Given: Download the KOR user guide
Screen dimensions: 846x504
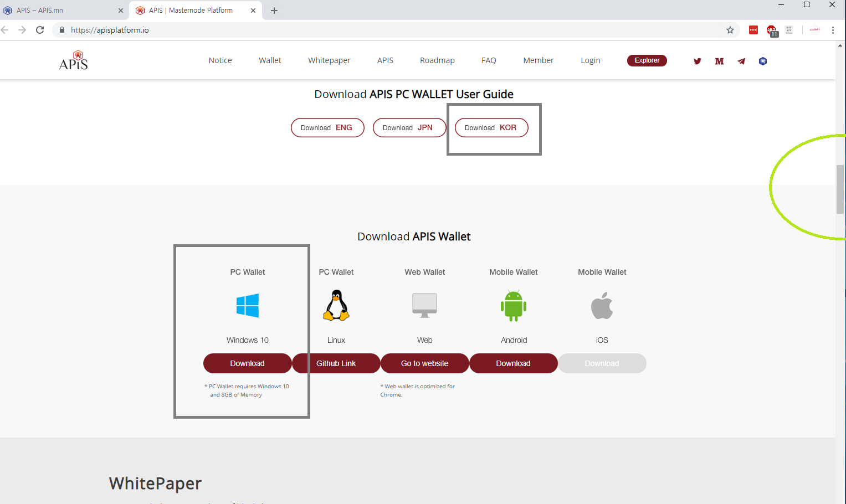Looking at the screenshot, I should pos(491,127).
